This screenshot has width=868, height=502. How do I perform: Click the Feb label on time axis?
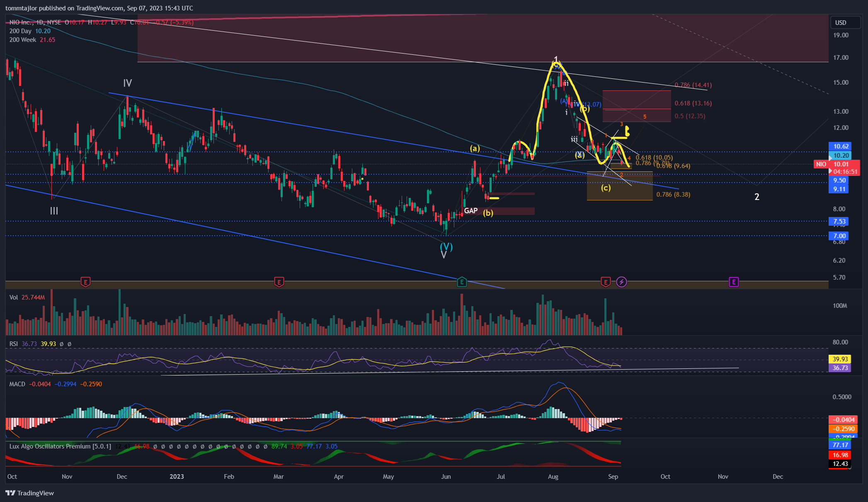tap(229, 477)
